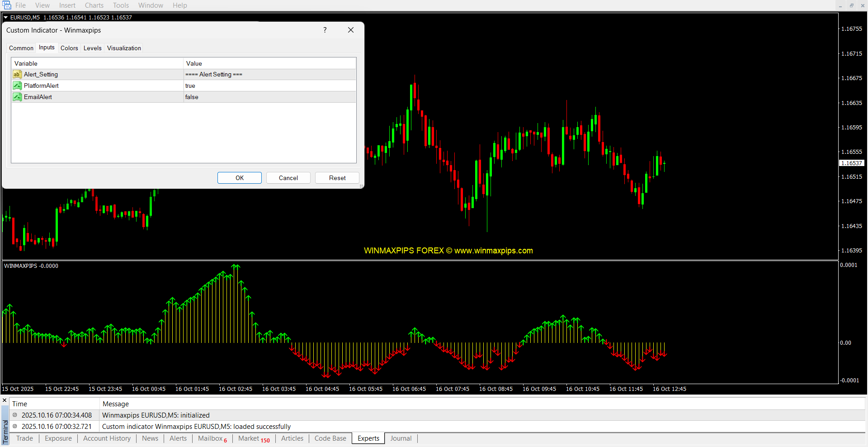Image resolution: width=868 pixels, height=447 pixels.
Task: Switch to the Visualization tab
Action: (x=124, y=48)
